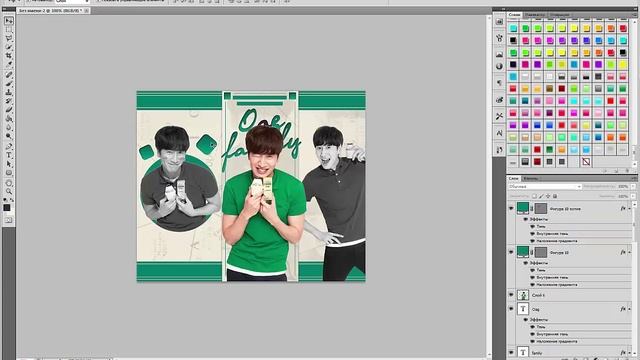
Task: Select the Crop tool
Action: click(x=9, y=55)
